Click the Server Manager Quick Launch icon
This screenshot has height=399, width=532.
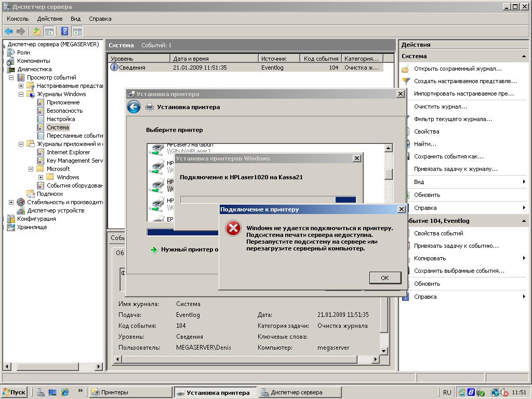(x=41, y=392)
